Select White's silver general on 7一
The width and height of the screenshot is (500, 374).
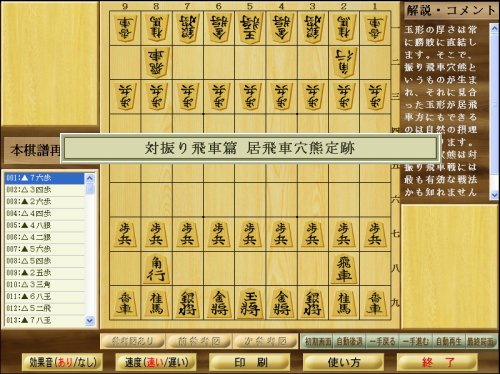click(187, 28)
